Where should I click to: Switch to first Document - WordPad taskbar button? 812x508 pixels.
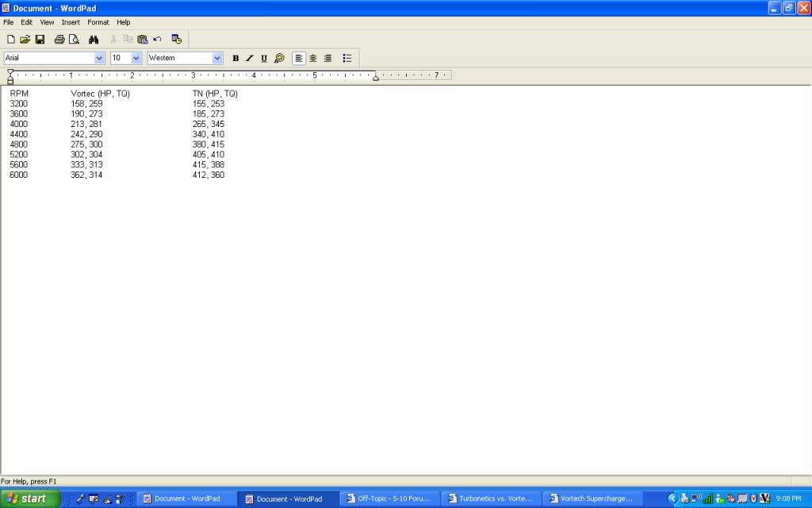click(x=187, y=498)
